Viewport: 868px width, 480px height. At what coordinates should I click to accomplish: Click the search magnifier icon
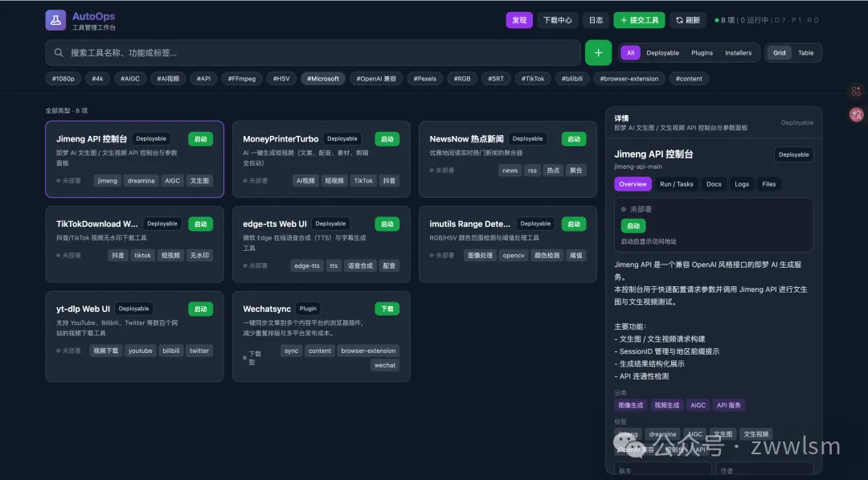[x=59, y=52]
